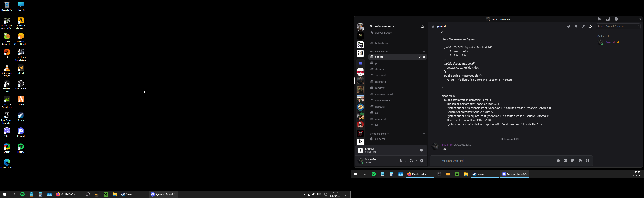Collapse the Text channels category
The image size is (644, 198).
379,52
